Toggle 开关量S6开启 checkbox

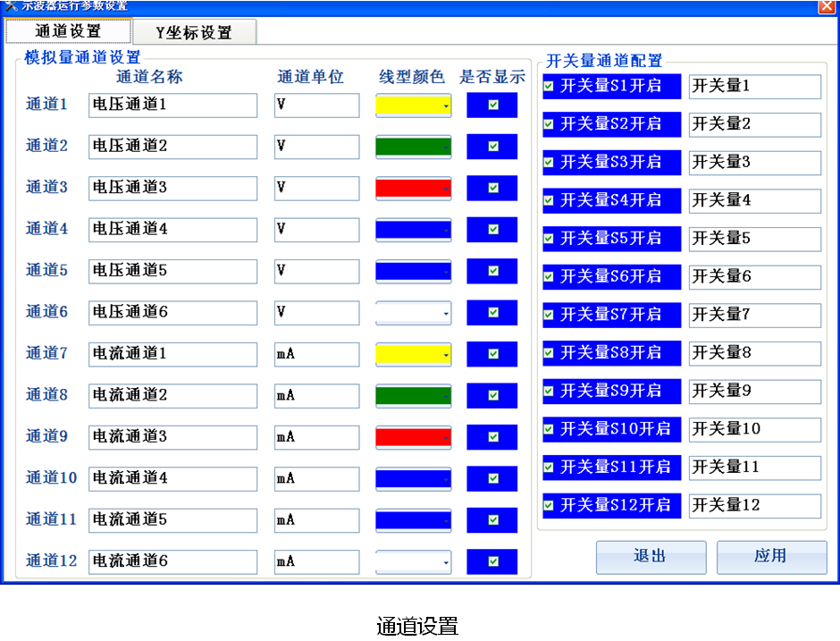pos(549,277)
